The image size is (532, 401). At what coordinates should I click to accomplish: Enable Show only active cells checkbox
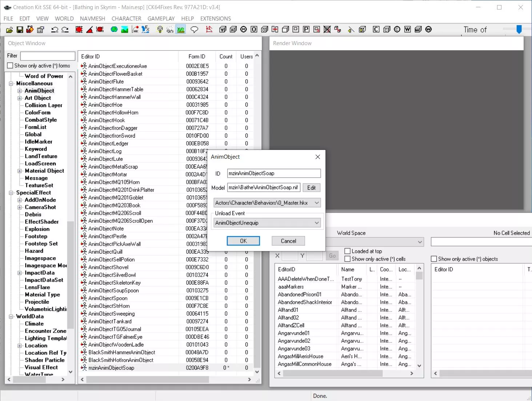[347, 259]
